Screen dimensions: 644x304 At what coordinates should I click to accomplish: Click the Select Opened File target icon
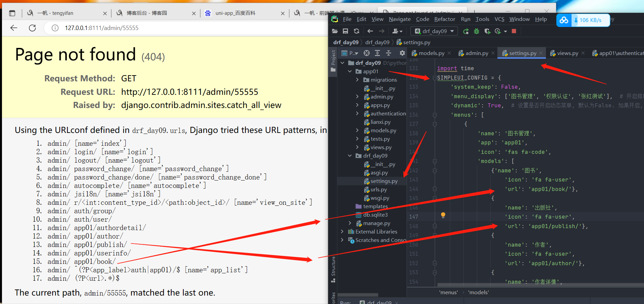coord(367,53)
